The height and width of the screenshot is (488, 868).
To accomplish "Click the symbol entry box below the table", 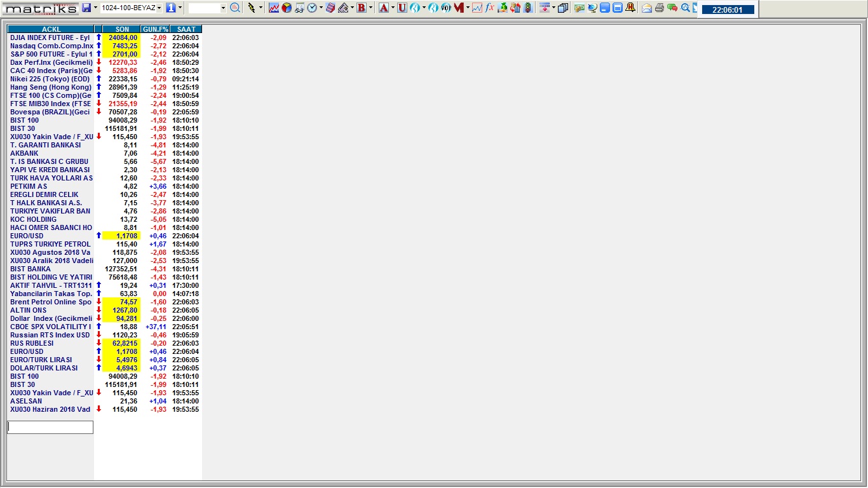I will [50, 428].
